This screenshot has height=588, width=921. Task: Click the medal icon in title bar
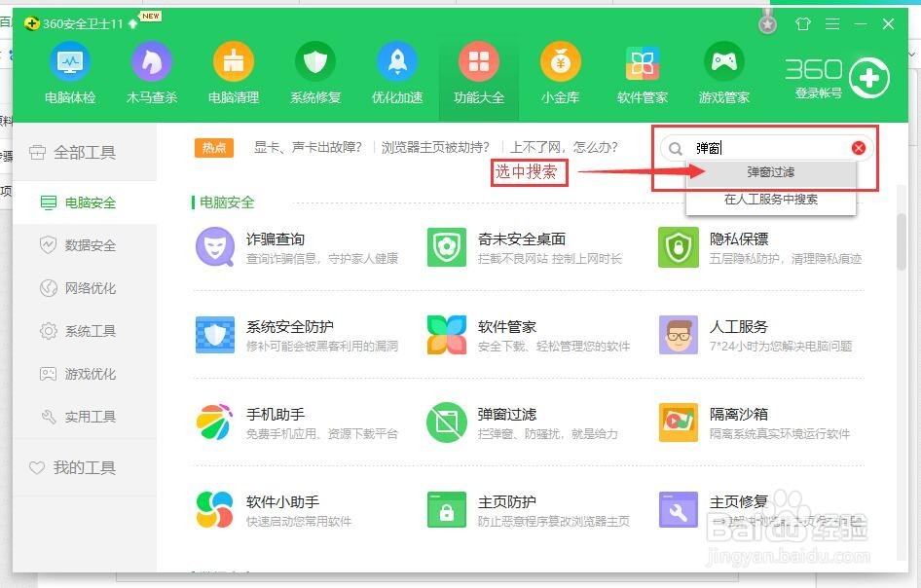coord(768,22)
